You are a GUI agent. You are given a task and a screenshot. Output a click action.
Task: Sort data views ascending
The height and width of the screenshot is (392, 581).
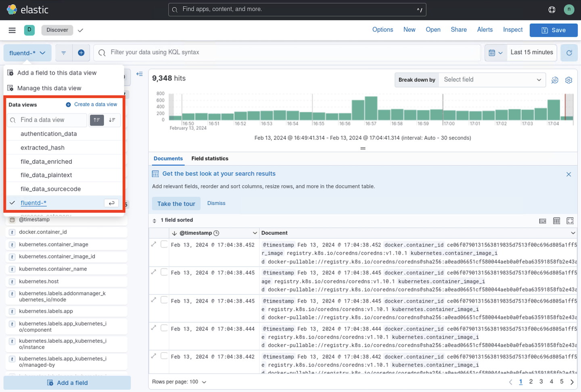97,120
